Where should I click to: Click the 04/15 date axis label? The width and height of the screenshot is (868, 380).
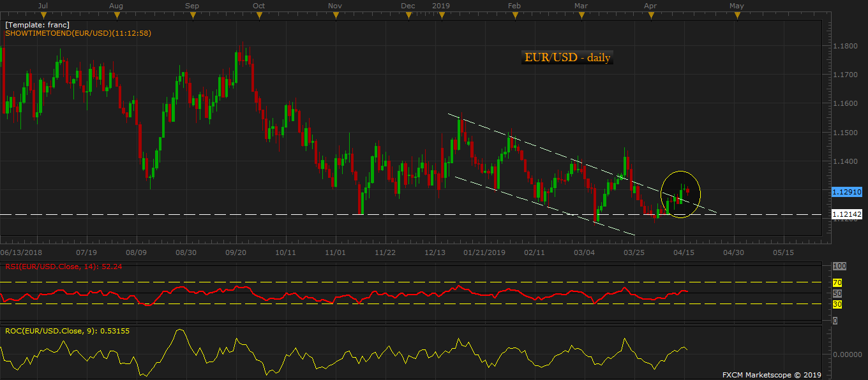(684, 252)
